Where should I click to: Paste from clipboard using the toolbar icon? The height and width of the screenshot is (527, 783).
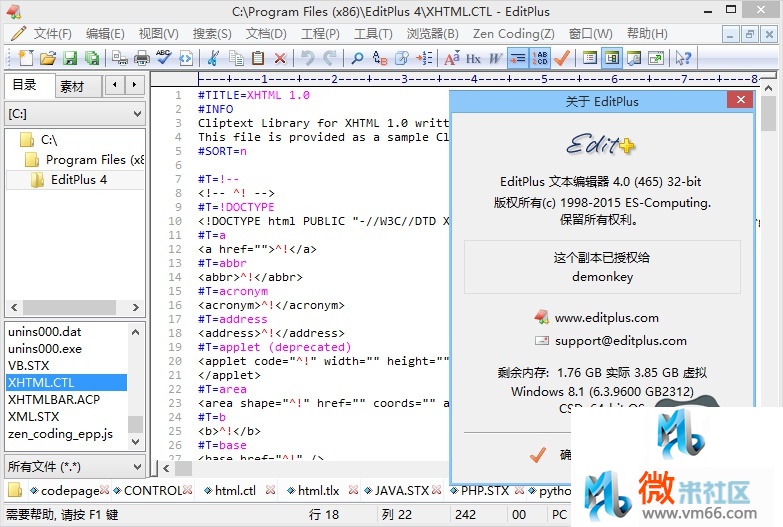258,58
